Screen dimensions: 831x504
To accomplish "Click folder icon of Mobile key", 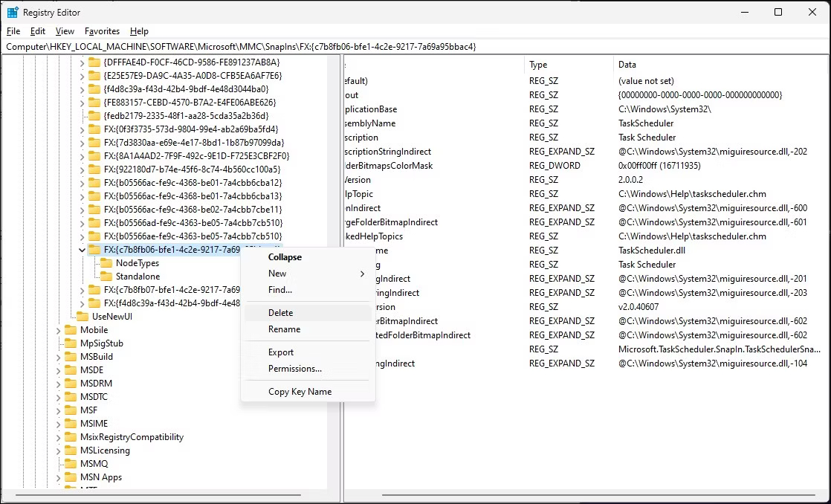I will click(x=71, y=329).
